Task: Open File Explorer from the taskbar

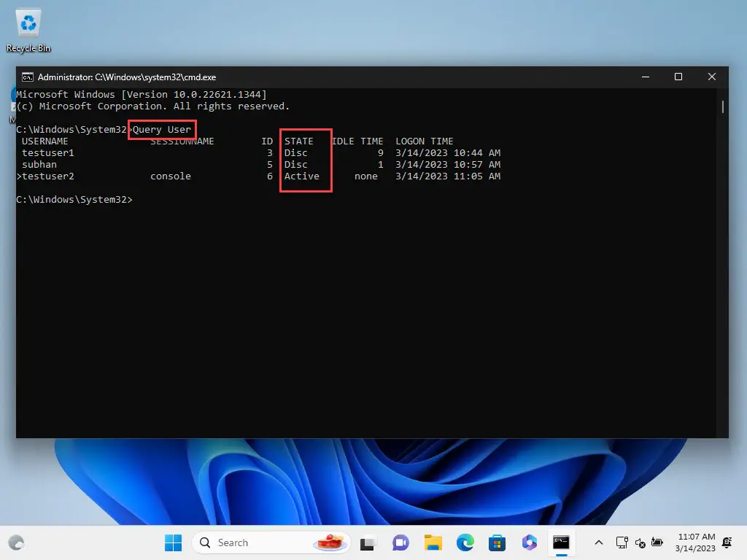Action: point(433,542)
